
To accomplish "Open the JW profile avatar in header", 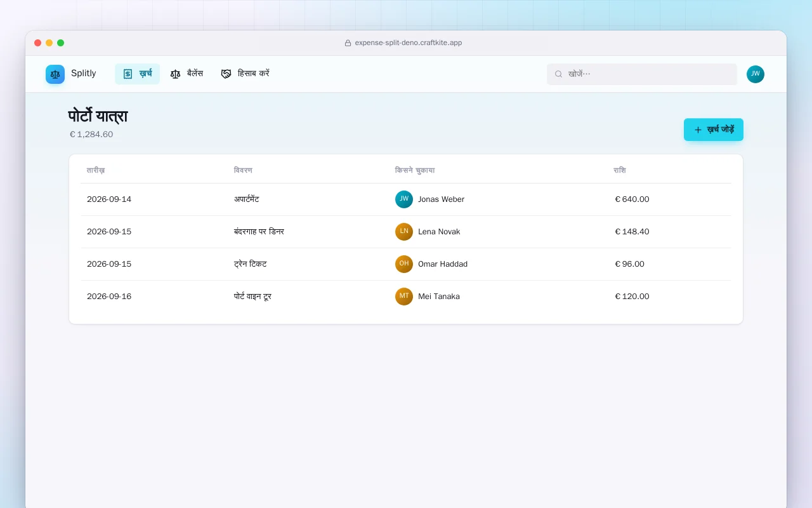I will tap(756, 74).
